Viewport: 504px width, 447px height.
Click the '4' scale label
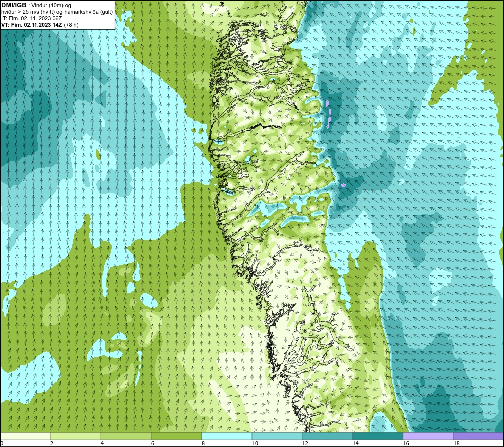(102, 444)
